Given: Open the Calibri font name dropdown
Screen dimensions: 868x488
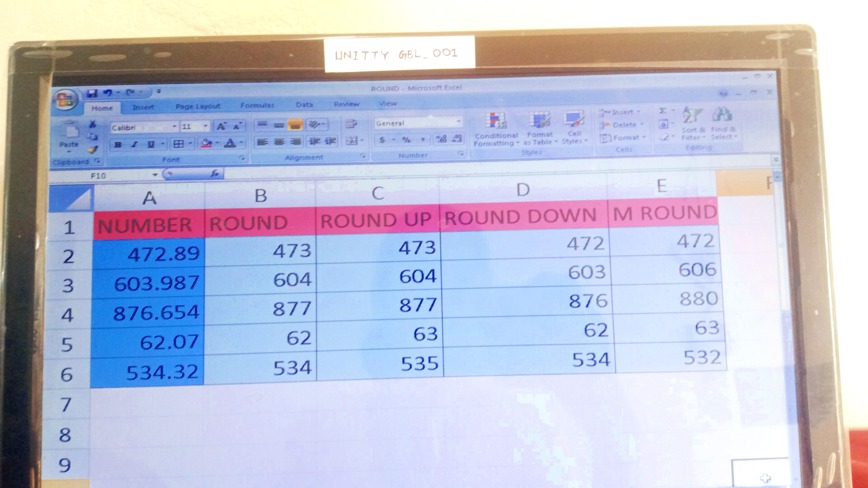Looking at the screenshot, I should pyautogui.click(x=174, y=127).
